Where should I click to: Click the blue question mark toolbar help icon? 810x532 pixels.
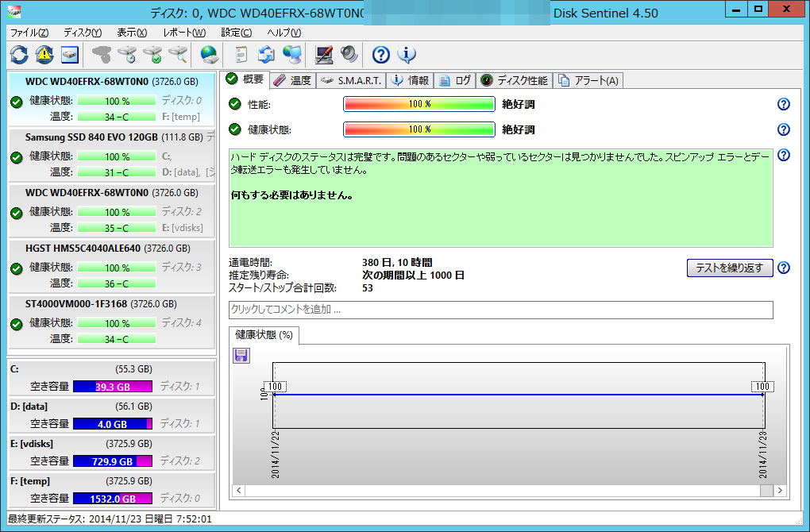(x=380, y=54)
